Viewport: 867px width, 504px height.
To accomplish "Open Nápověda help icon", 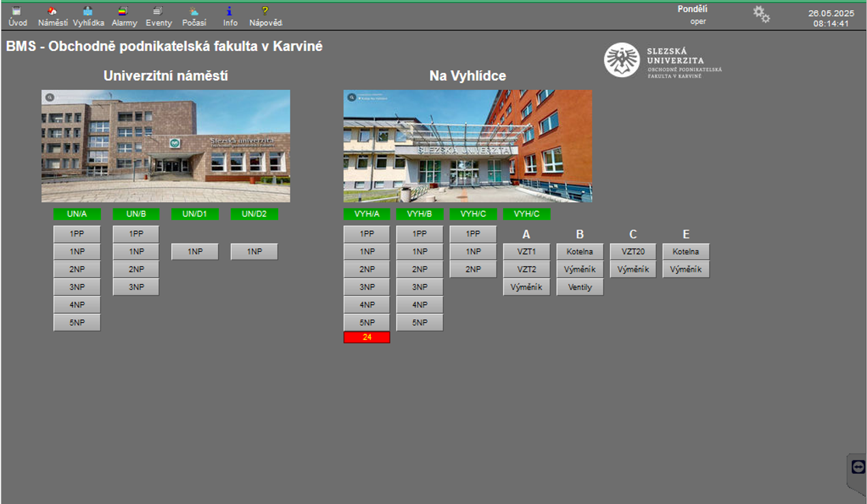I will 265,12.
